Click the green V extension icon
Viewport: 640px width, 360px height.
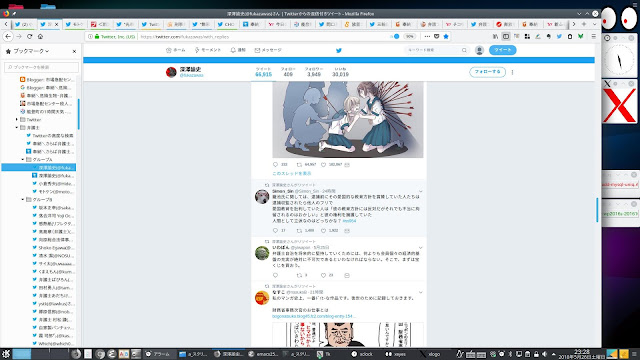coord(580,36)
